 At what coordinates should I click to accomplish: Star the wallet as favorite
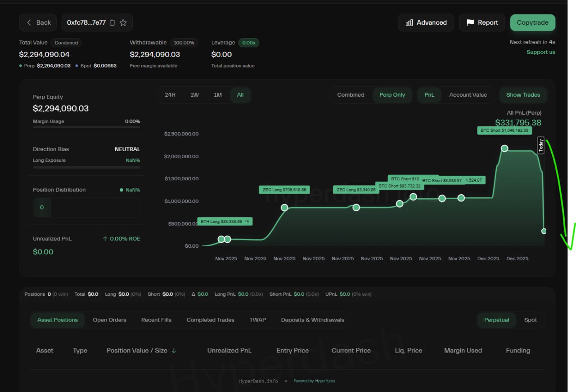point(123,22)
